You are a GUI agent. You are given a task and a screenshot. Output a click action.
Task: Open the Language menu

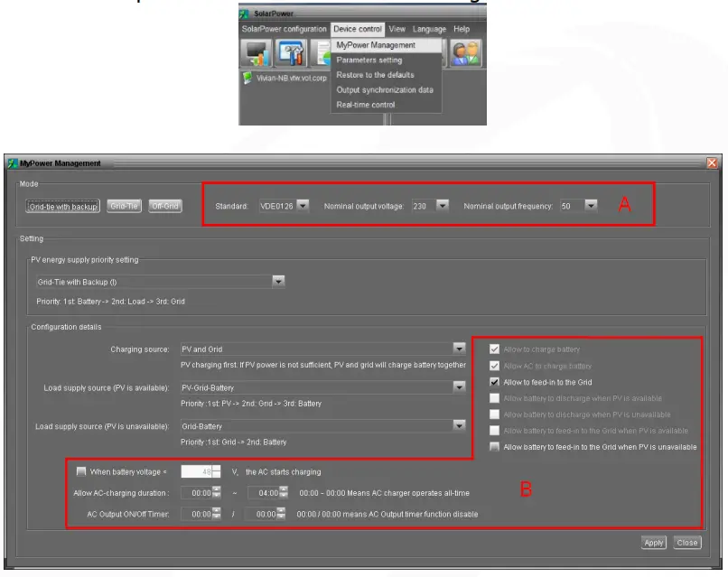pyautogui.click(x=429, y=29)
